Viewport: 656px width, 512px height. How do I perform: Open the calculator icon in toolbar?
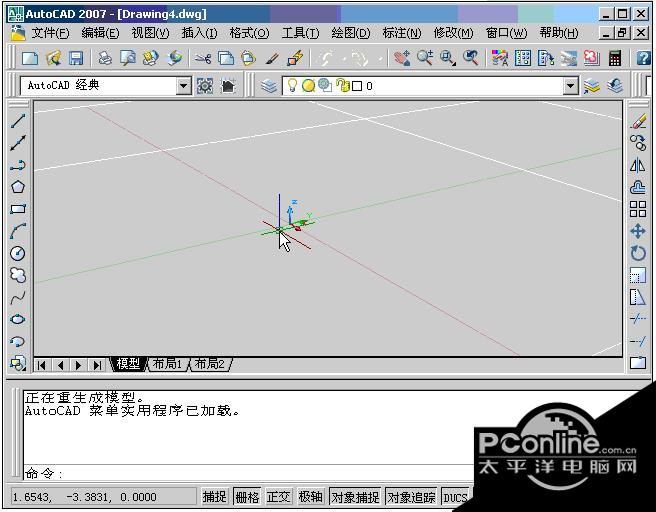(x=615, y=58)
